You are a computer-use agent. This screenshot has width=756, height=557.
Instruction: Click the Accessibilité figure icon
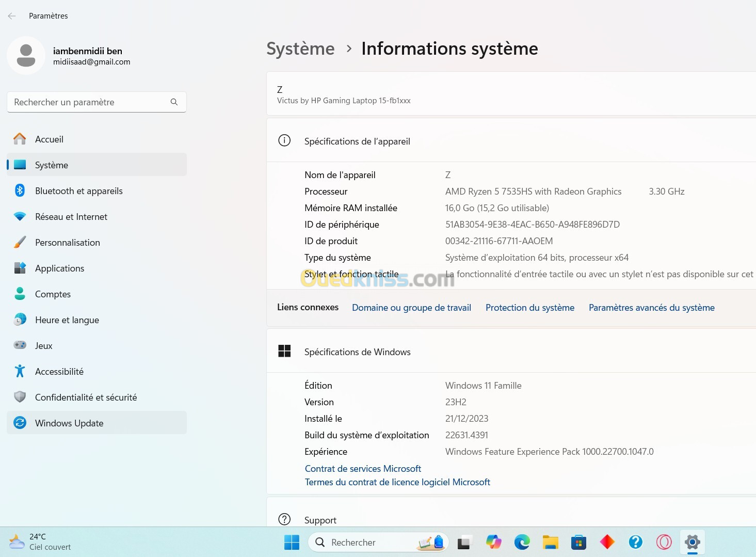20,371
